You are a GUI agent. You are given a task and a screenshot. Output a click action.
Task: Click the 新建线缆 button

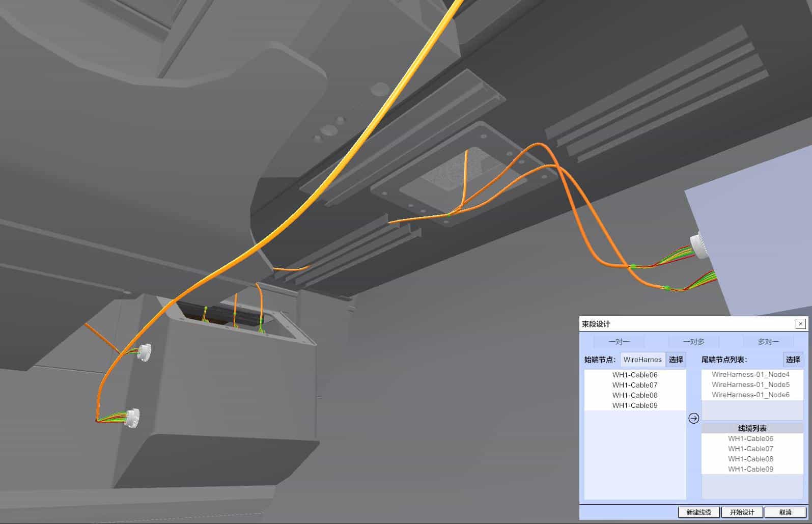tap(698, 512)
